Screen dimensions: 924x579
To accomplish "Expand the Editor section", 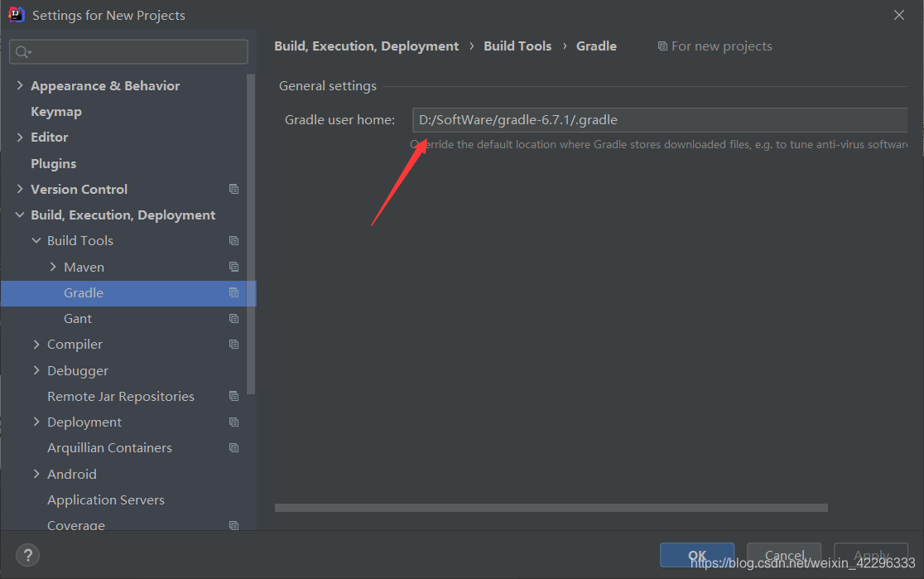I will (x=20, y=137).
